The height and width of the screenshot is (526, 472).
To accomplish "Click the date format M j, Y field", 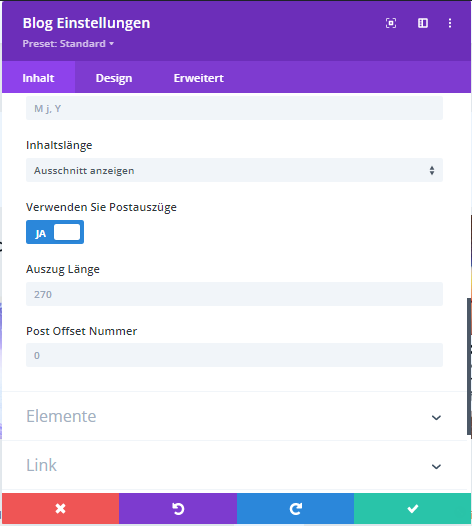I will point(234,108).
